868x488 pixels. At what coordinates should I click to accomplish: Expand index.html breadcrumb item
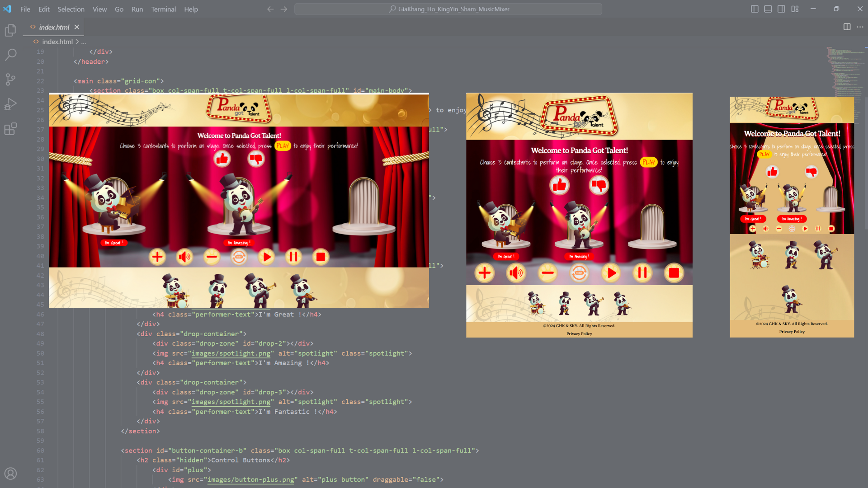click(57, 42)
